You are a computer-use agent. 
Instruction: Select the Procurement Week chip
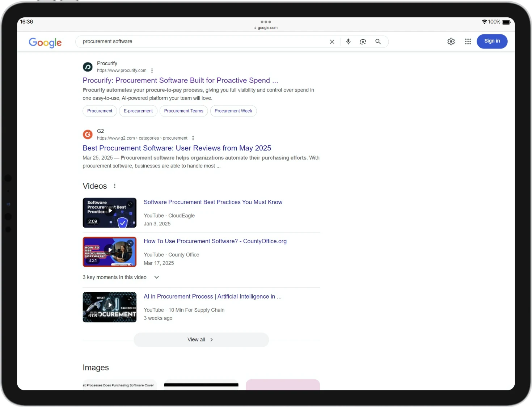point(233,111)
